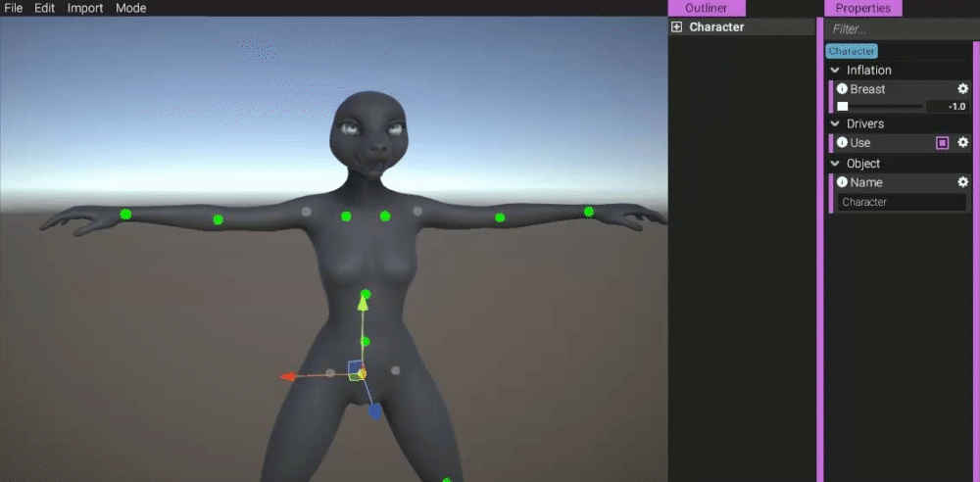The height and width of the screenshot is (482, 980).
Task: Select the gray hip joint right of gizmo
Action: click(x=395, y=370)
